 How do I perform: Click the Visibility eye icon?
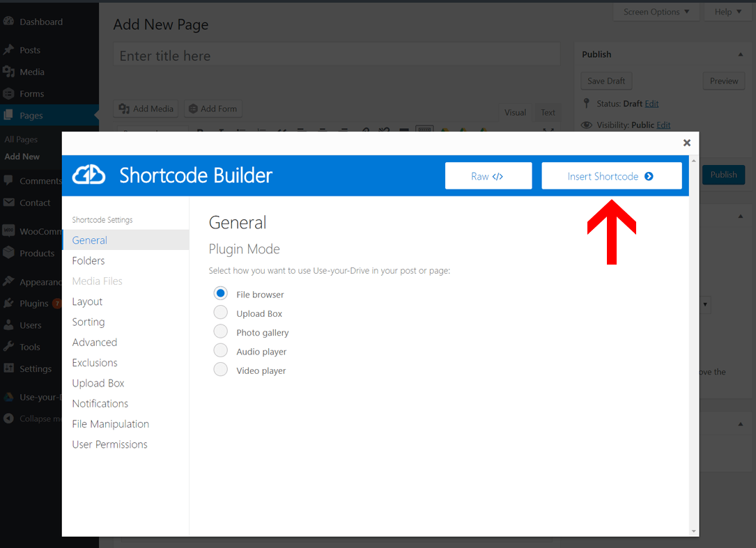click(586, 125)
